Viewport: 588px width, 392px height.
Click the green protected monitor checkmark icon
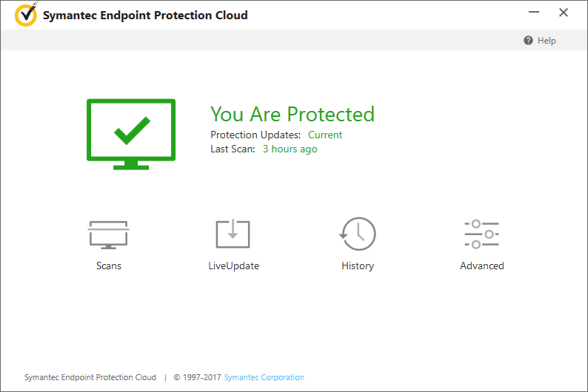point(131,133)
